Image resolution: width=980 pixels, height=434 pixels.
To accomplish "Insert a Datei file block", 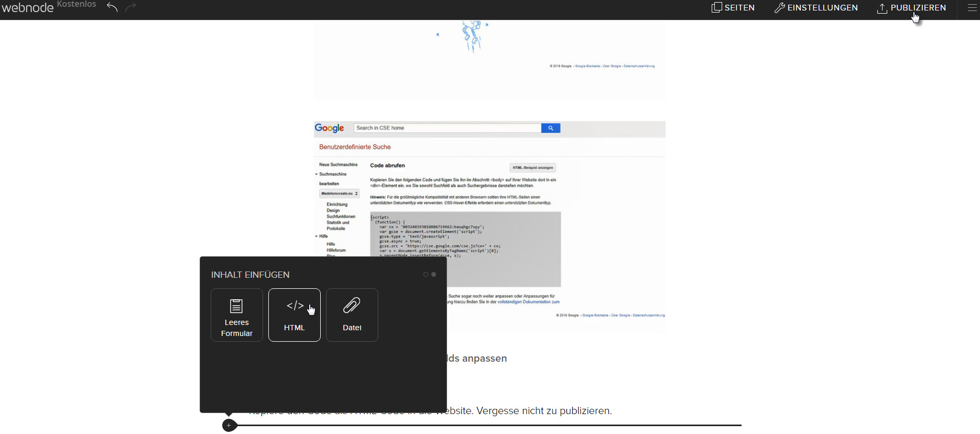I will pos(352,315).
